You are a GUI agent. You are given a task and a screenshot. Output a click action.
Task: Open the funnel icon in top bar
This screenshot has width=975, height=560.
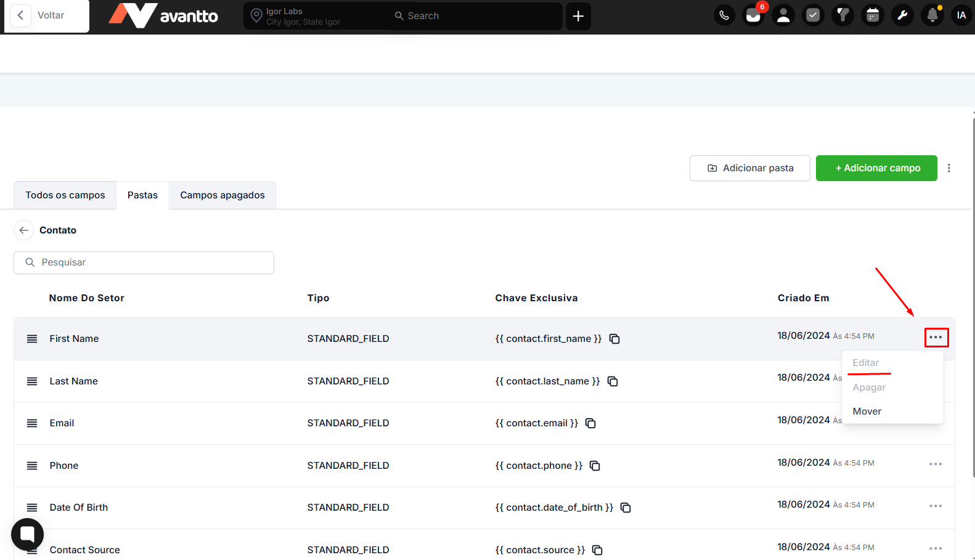pyautogui.click(x=842, y=15)
